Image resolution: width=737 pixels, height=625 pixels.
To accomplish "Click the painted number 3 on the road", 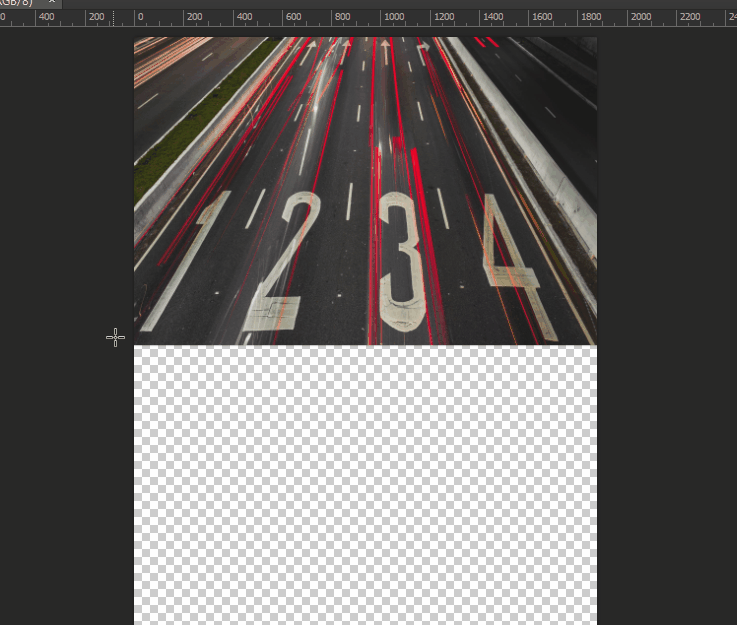I will coord(401,260).
